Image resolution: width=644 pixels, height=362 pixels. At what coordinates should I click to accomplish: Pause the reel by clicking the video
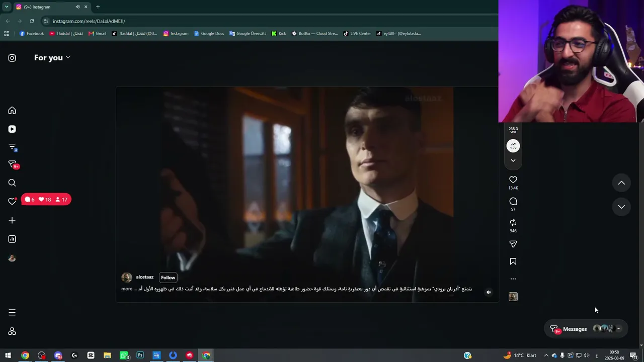[x=307, y=195]
